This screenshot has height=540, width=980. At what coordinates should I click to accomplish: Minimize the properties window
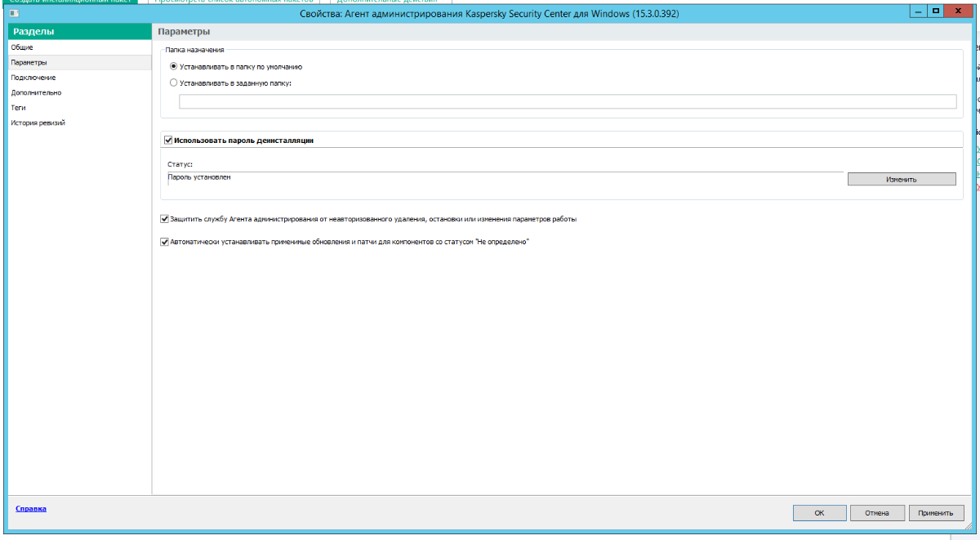[x=918, y=11]
